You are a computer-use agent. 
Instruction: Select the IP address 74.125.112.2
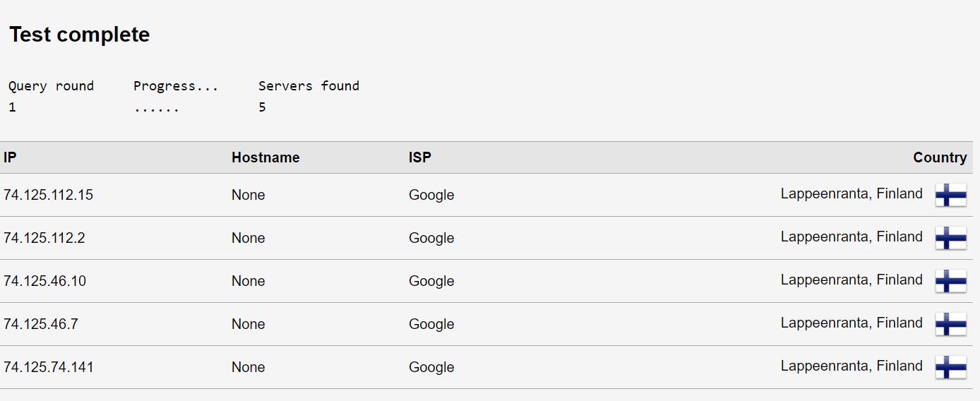tap(44, 238)
